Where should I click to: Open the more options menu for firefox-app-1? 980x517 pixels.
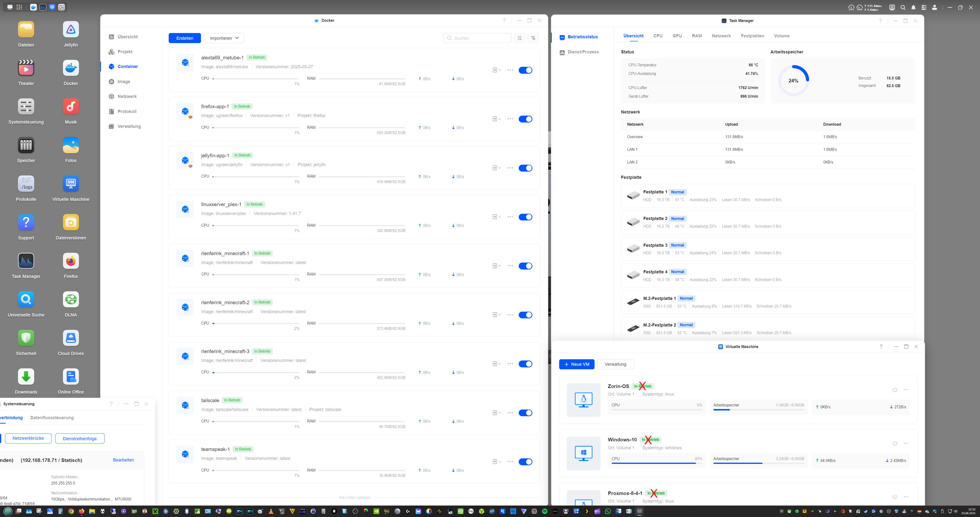coord(510,119)
